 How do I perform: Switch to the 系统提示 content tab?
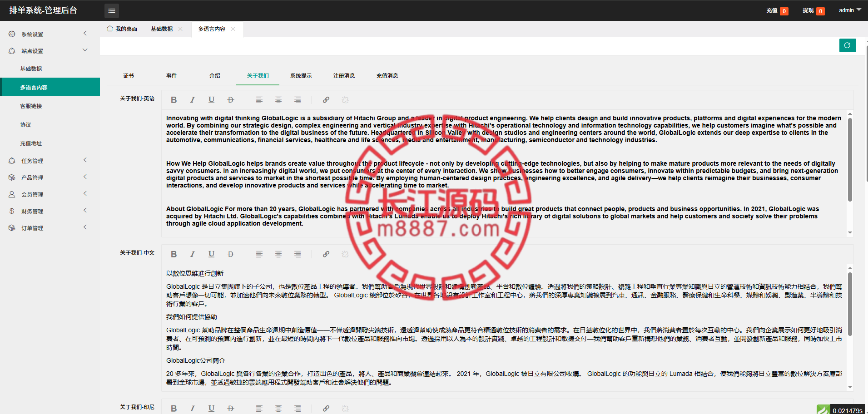(x=301, y=76)
